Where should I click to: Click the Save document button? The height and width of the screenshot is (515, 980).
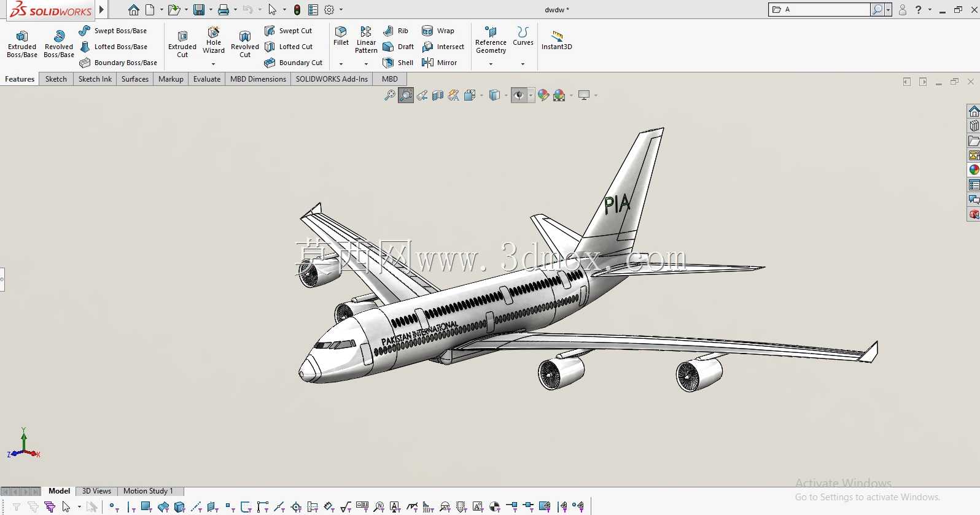198,10
